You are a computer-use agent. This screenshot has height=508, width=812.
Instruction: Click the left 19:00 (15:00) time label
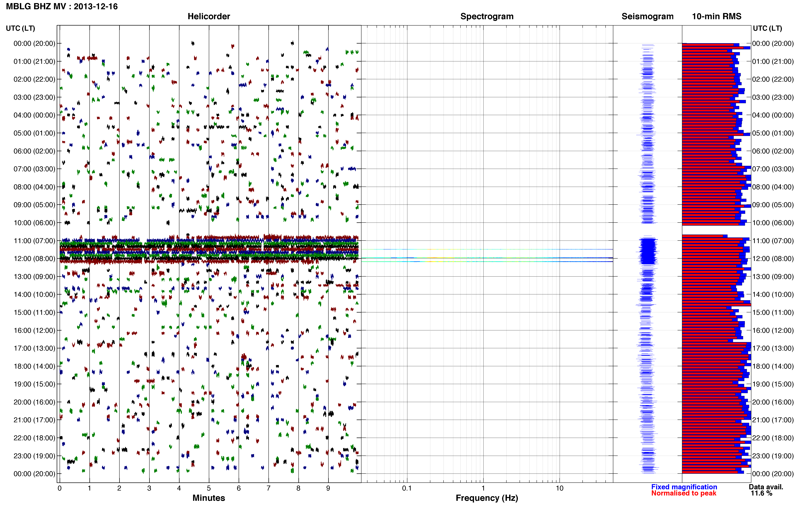point(34,384)
